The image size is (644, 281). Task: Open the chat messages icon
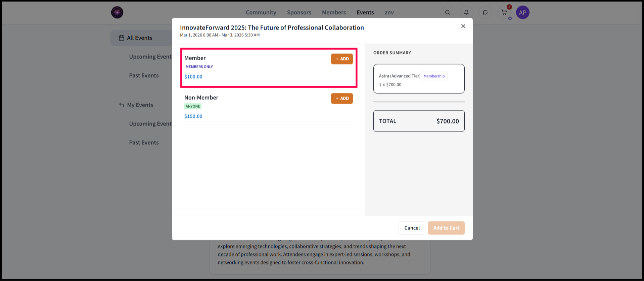485,12
